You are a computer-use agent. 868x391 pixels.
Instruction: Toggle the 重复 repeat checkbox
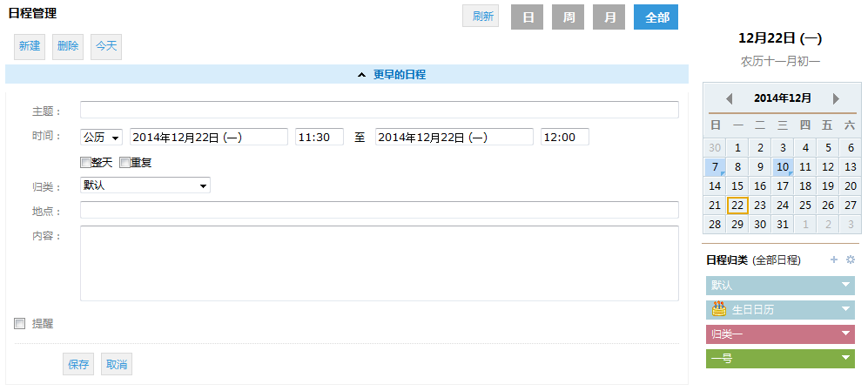click(124, 162)
